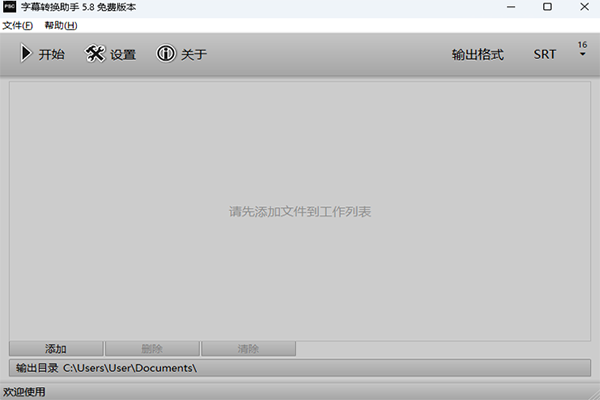Expand the small arrow below the number 16
Viewport: 600px width, 400px height.
coord(582,55)
